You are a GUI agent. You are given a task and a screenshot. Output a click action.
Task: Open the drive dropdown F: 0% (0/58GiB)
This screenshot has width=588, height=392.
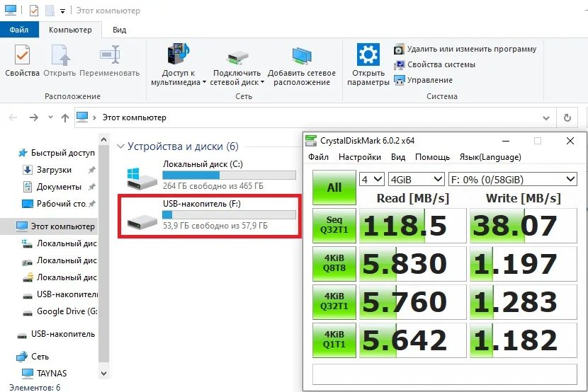tap(513, 179)
